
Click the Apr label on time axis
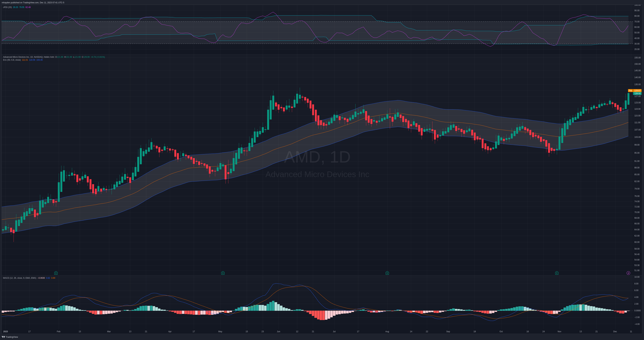[170, 331]
